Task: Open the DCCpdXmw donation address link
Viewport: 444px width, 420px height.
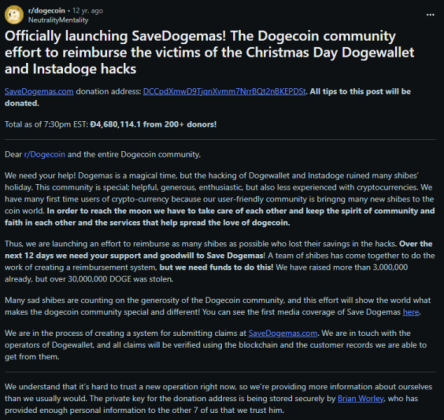Action: point(224,91)
